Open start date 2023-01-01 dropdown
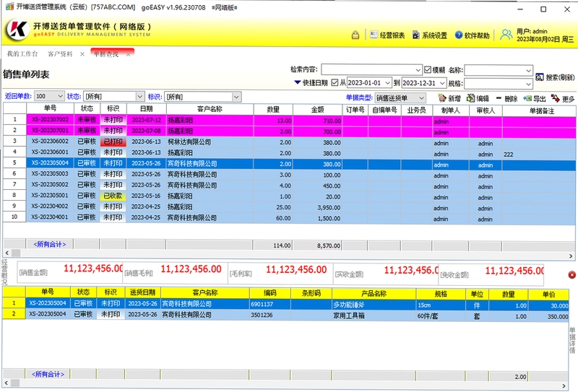Screen dimensions: 578x392 click(387, 83)
